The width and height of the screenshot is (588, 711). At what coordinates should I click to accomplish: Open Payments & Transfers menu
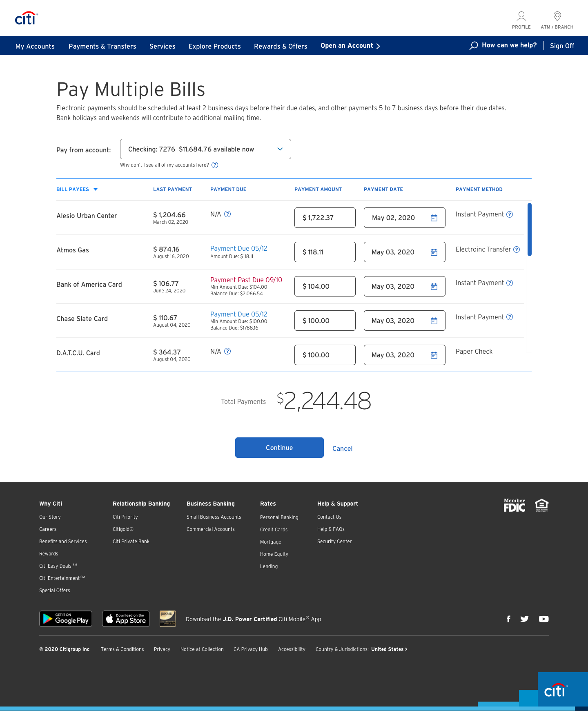[102, 46]
